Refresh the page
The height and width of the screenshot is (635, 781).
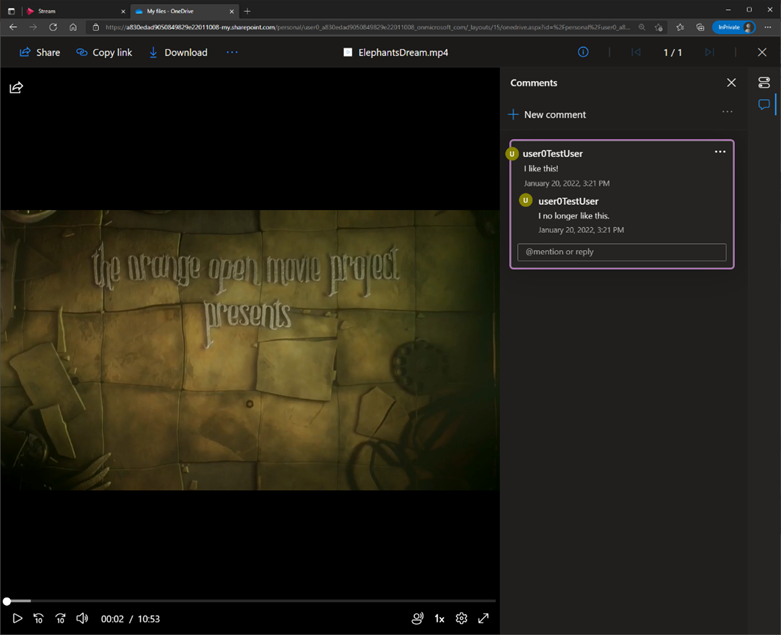[x=53, y=27]
